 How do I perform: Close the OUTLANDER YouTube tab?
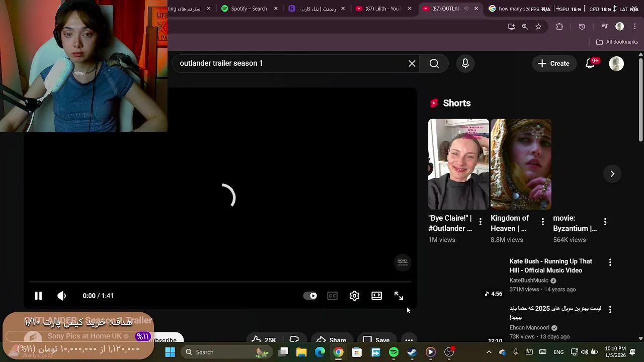tap(476, 9)
